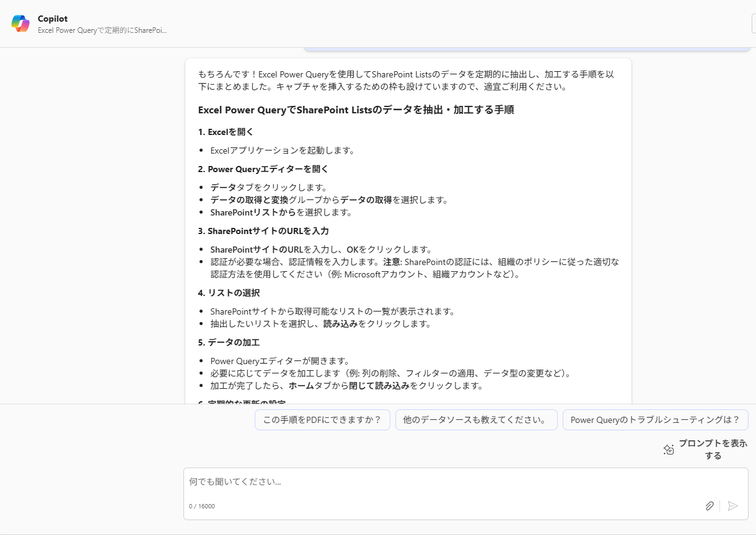Image resolution: width=756 pixels, height=535 pixels.
Task: Click the "0 / 16000" character counter
Action: 202,507
